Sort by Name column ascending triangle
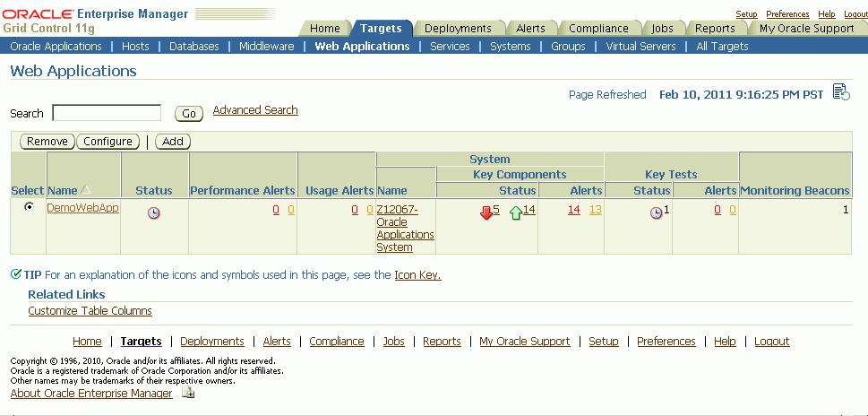 tap(85, 189)
